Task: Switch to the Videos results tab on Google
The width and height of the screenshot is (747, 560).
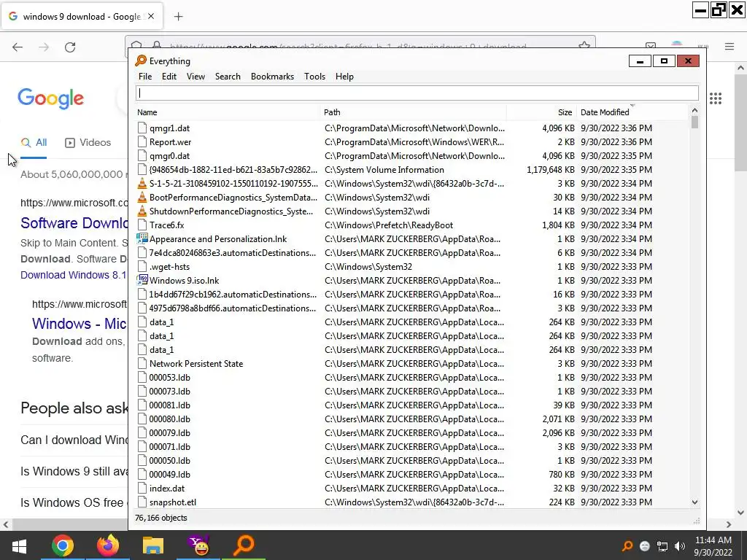Action: 88,142
